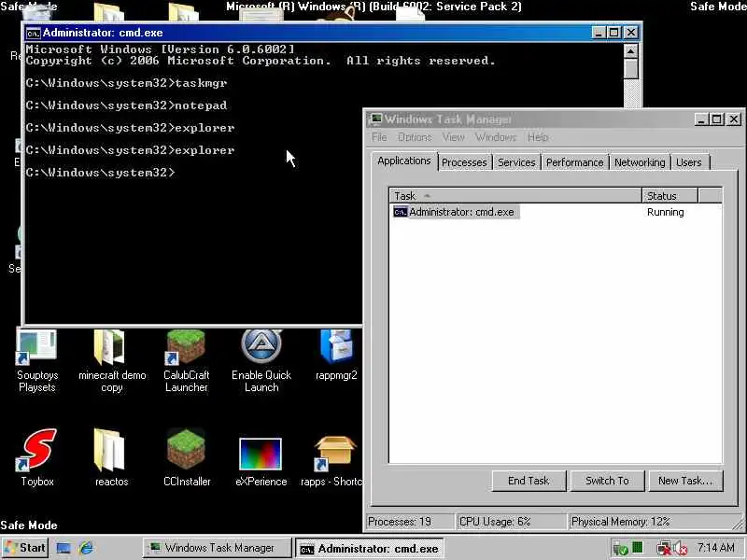Select the rappmgr2 desktop icon
Screen dimensions: 747x560
pyautogui.click(x=336, y=355)
